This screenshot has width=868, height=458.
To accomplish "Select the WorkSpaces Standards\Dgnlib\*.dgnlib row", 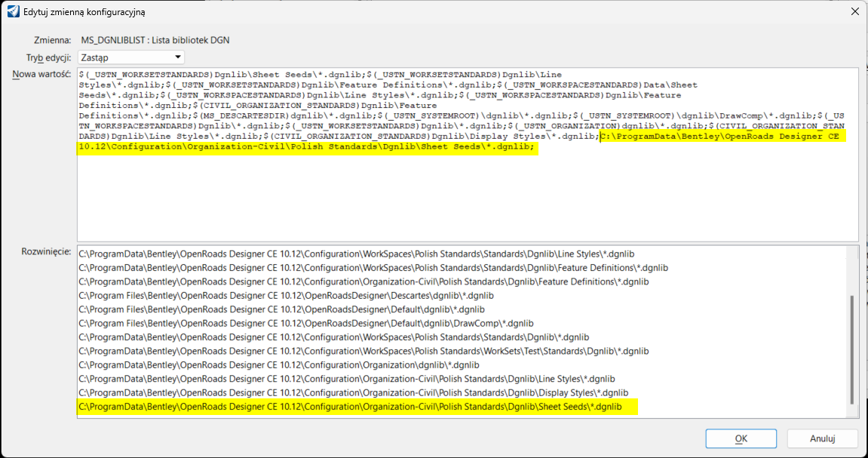I will tap(333, 337).
